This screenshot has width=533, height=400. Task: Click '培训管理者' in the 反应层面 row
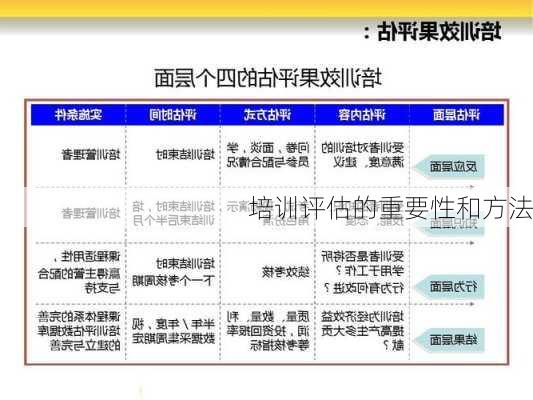(91, 155)
